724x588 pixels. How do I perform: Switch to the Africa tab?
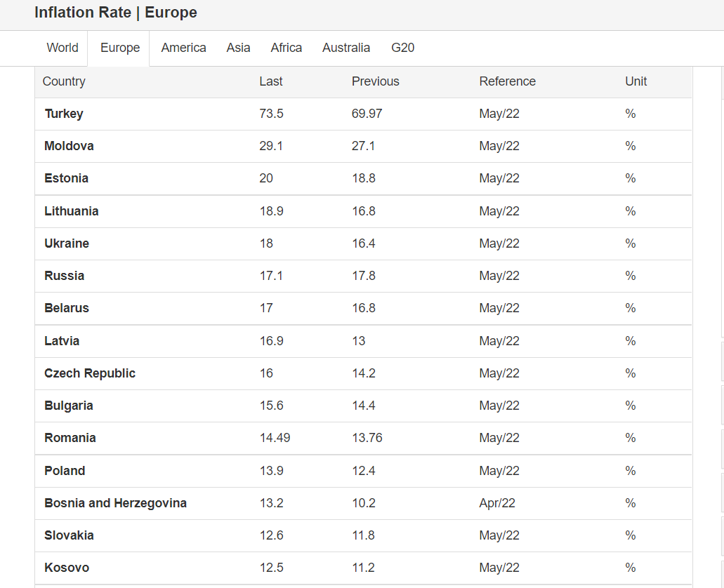click(x=287, y=48)
